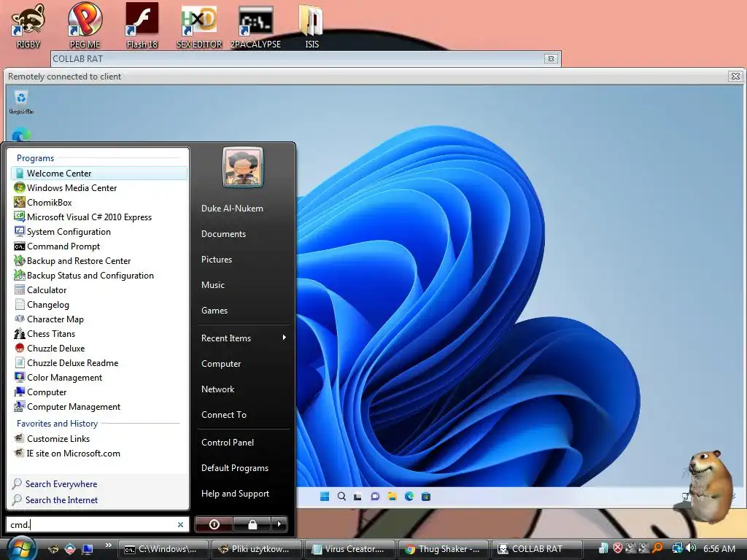Click the Vista Start orb

(x=21, y=548)
